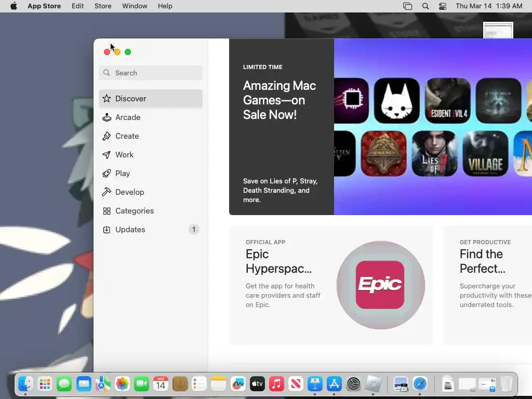
Task: Click the Stage Manager menu bar icon
Action: click(x=407, y=6)
